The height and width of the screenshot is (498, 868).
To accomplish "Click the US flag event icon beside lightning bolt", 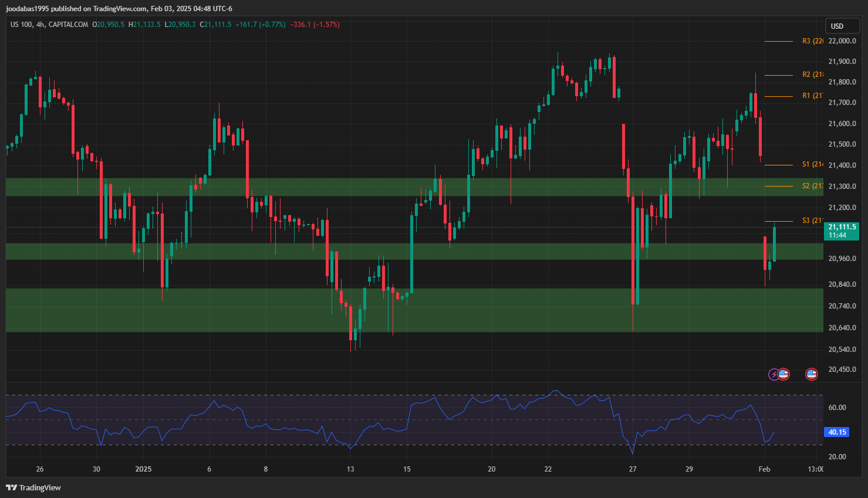I will click(783, 374).
